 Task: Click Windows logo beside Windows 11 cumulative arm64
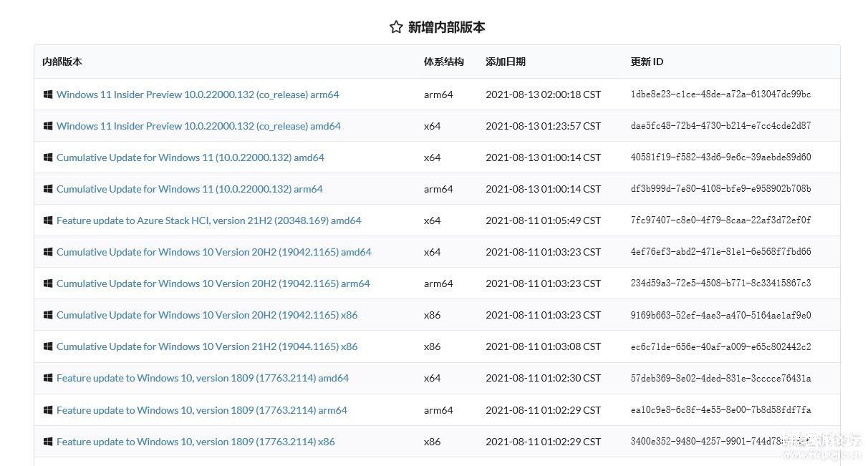[x=48, y=189]
